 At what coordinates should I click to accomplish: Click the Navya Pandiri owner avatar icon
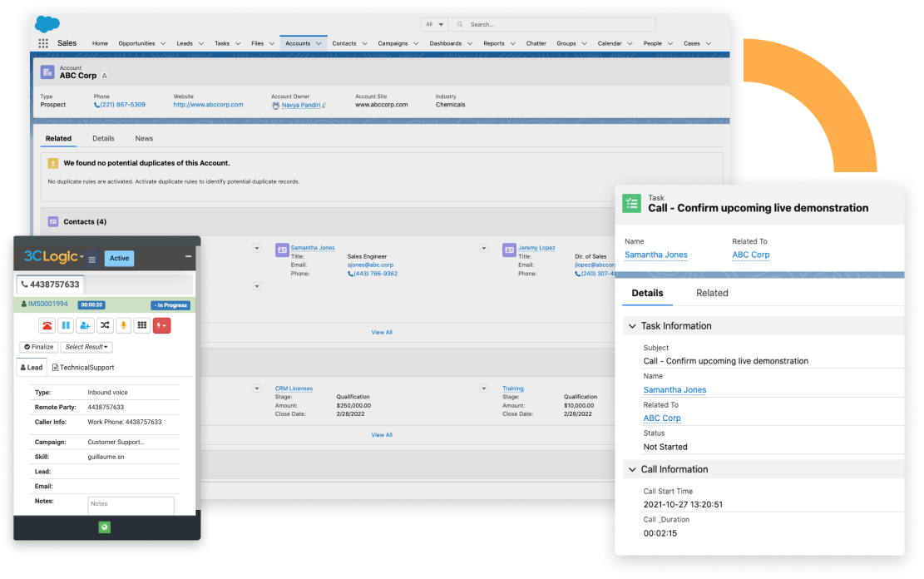click(275, 106)
